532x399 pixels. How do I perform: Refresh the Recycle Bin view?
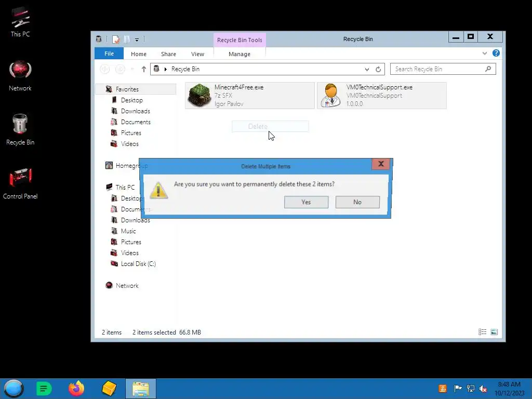coord(378,69)
